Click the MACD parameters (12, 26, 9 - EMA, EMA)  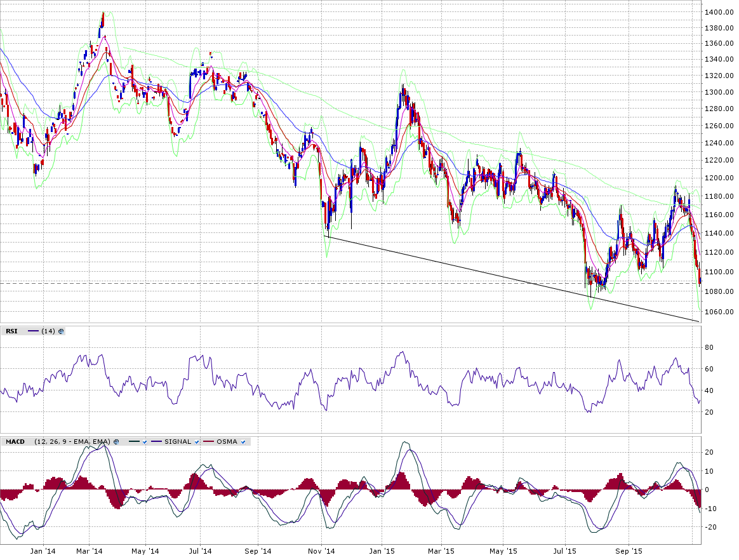(x=72, y=442)
